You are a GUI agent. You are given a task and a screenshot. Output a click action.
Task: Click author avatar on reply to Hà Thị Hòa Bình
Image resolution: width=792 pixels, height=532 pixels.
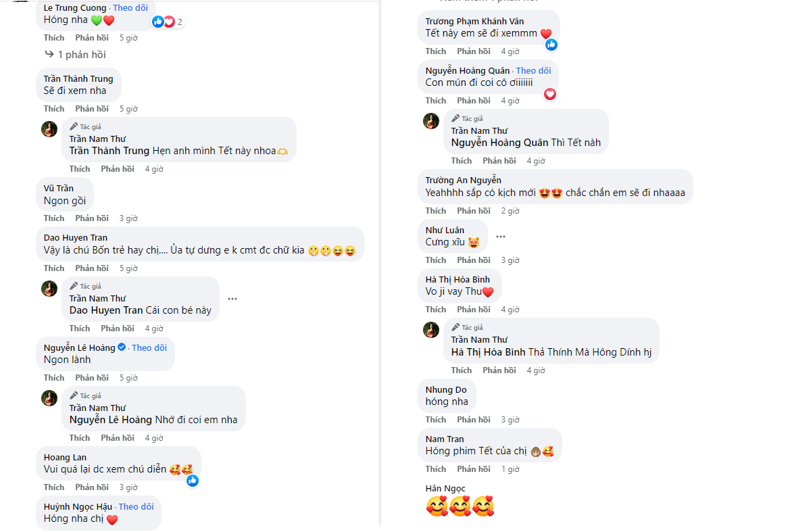[431, 330]
